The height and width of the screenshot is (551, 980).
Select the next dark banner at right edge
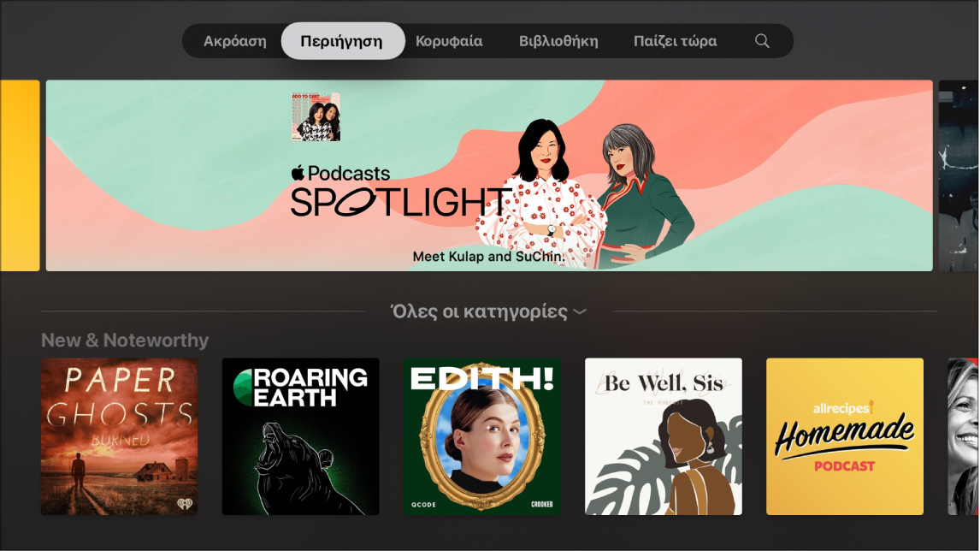click(959, 175)
